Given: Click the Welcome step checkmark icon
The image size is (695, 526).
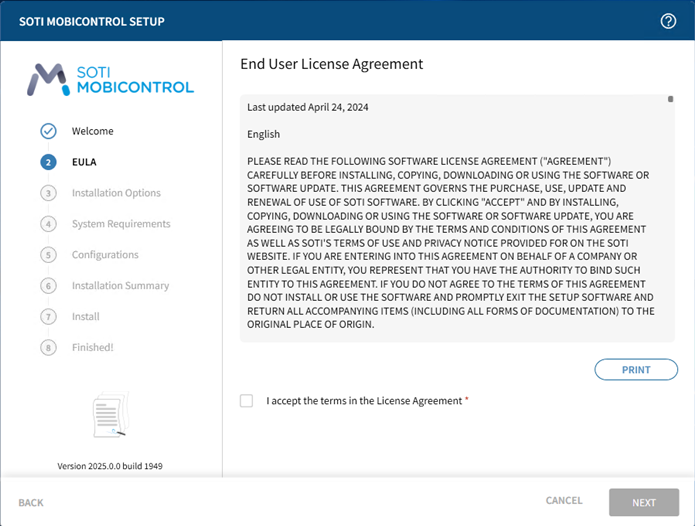Looking at the screenshot, I should [x=48, y=131].
